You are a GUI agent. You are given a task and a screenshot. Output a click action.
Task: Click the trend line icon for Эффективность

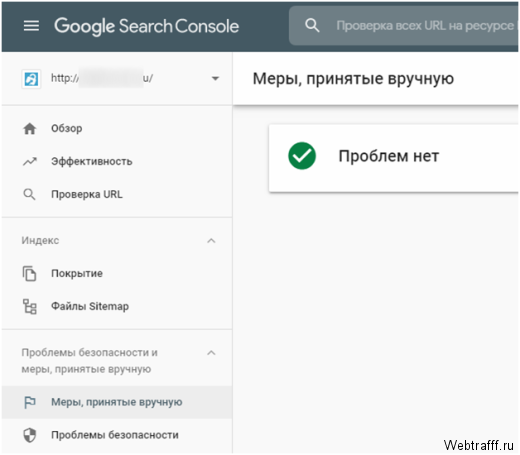(x=30, y=161)
